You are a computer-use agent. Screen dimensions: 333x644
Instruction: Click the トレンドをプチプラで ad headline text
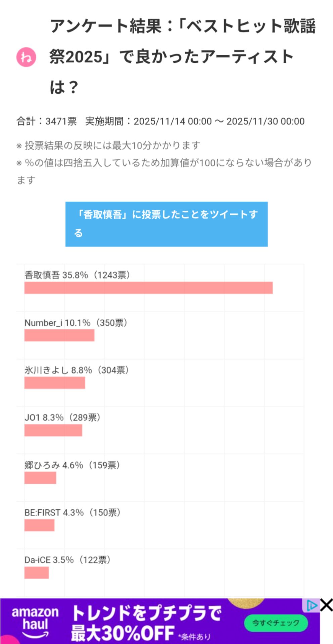pyautogui.click(x=146, y=613)
